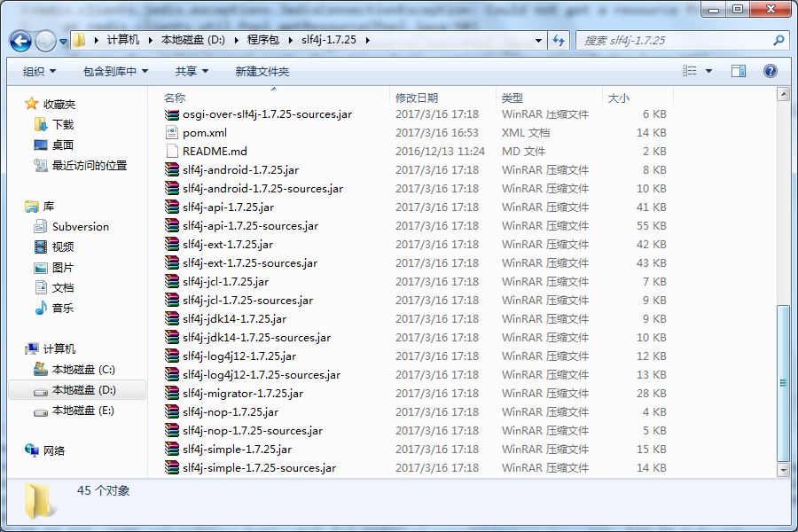Select file slf4j-simple-1.7.25.jar
The image size is (798, 532).
click(x=237, y=449)
